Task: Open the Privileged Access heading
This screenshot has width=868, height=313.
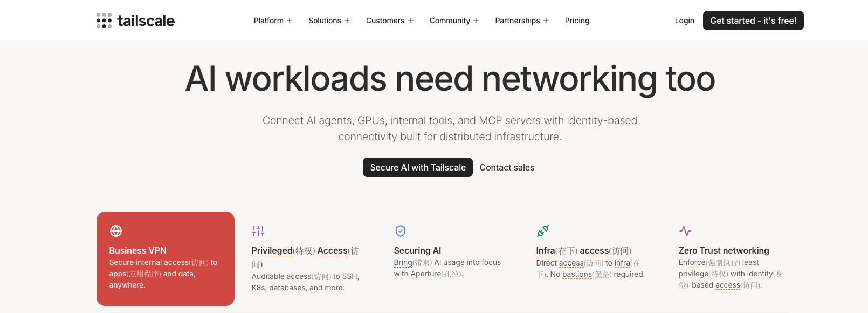Action: pyautogui.click(x=305, y=257)
